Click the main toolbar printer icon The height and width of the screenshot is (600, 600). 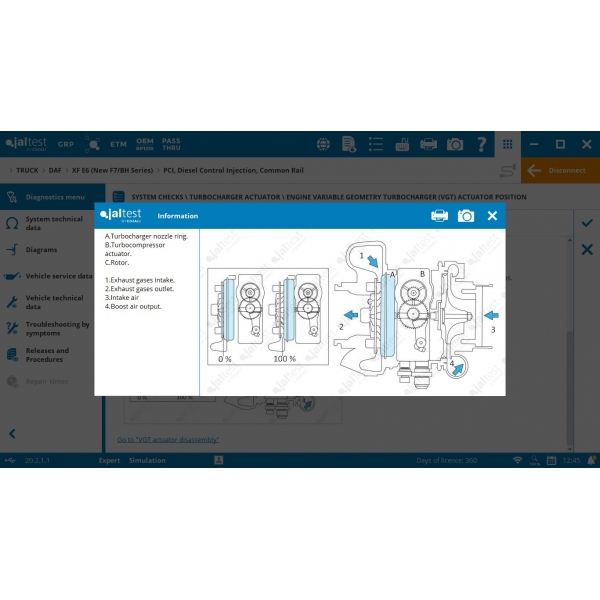tap(428, 144)
